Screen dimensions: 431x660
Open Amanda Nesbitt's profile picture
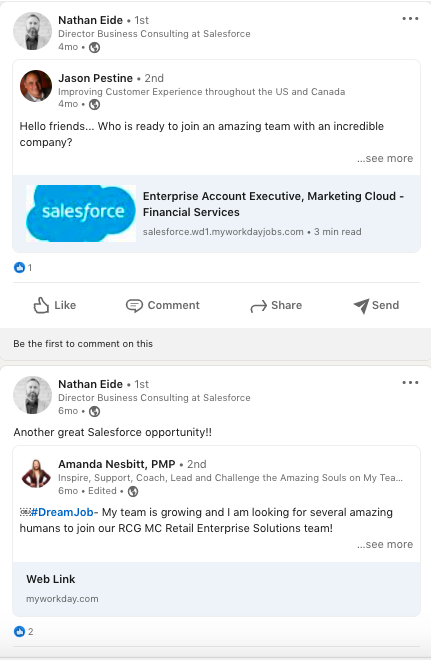pos(36,474)
